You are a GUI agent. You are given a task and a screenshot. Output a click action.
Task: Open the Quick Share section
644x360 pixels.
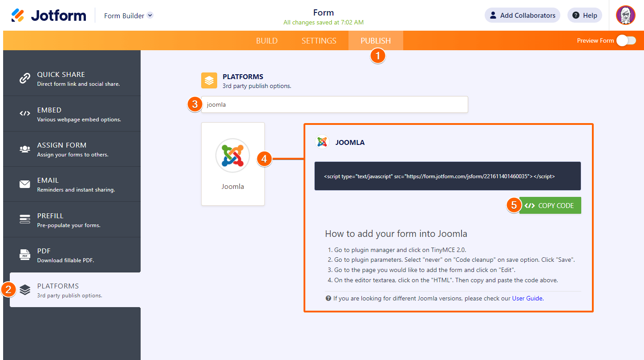coord(72,78)
